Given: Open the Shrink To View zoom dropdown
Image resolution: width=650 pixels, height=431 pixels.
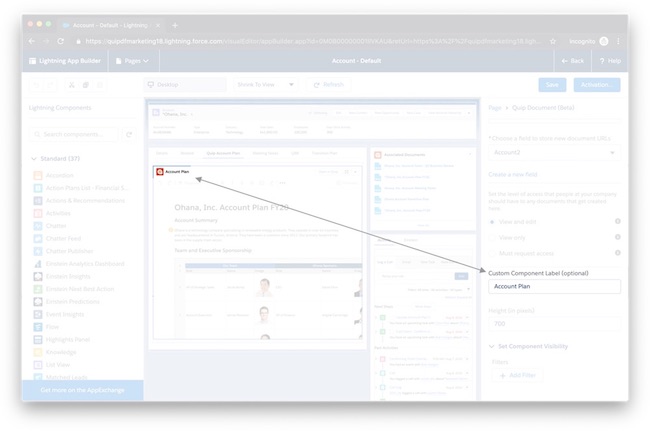Looking at the screenshot, I should pyautogui.click(x=265, y=85).
